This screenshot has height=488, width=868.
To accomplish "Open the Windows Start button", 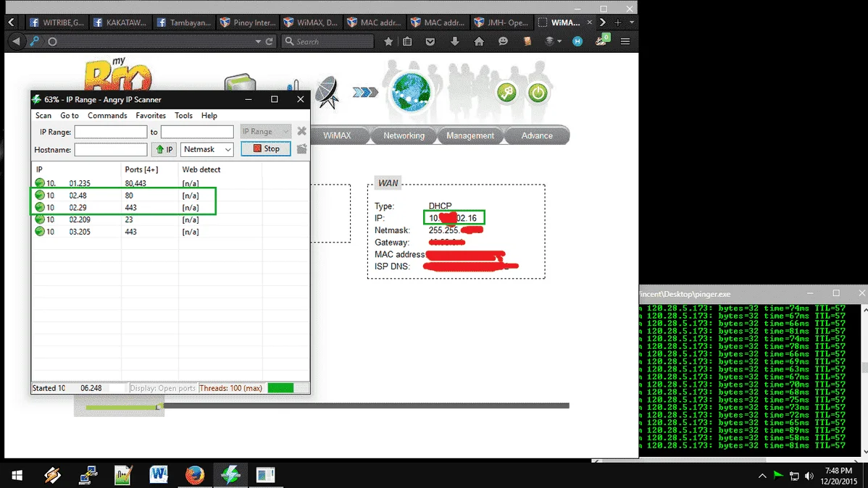I will click(17, 475).
